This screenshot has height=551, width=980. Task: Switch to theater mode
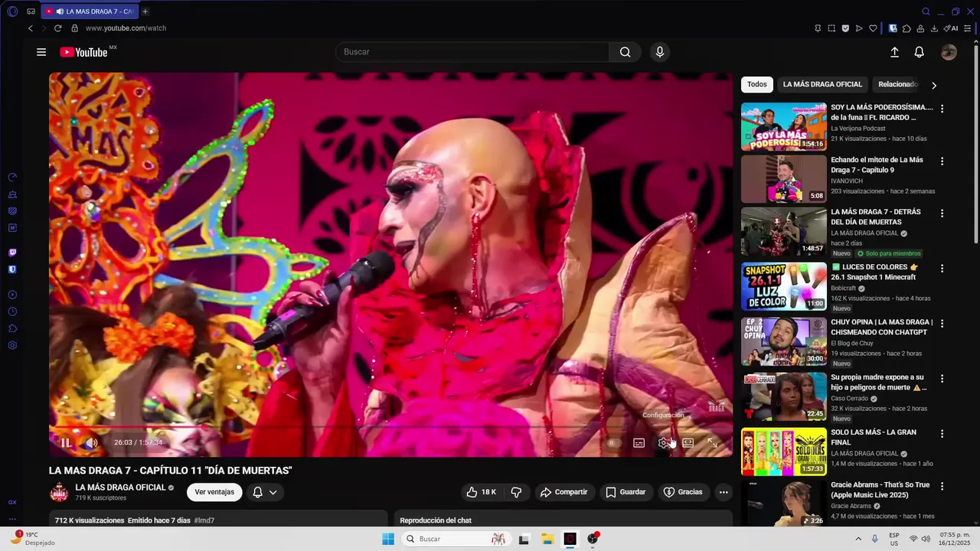pos(688,442)
